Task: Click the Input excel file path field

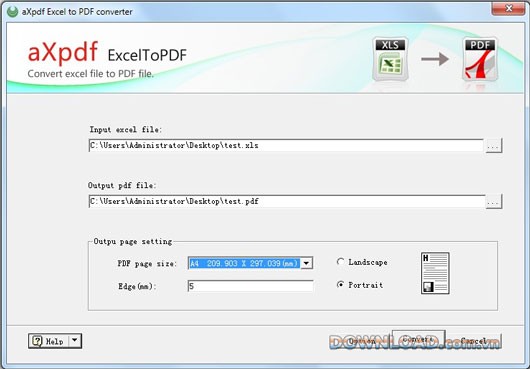Action: pos(286,146)
